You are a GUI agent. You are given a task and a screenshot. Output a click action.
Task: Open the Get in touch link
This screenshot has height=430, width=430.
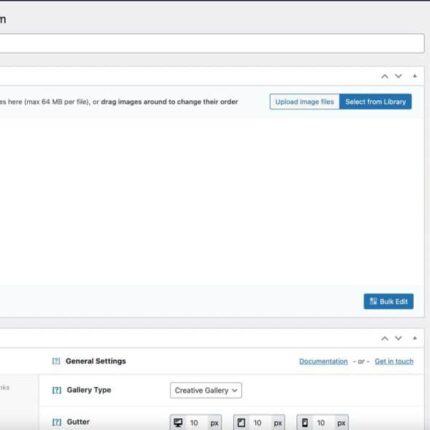pyautogui.click(x=394, y=361)
